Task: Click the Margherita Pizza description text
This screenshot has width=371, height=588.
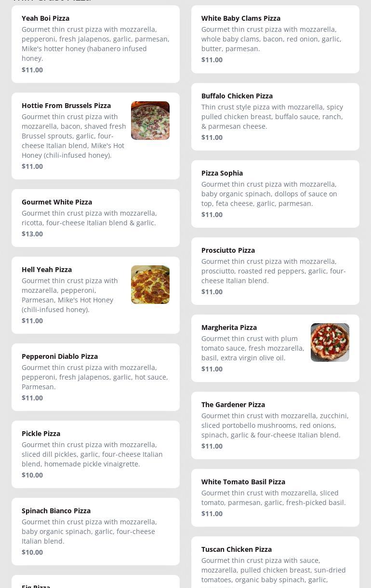Action: click(252, 348)
